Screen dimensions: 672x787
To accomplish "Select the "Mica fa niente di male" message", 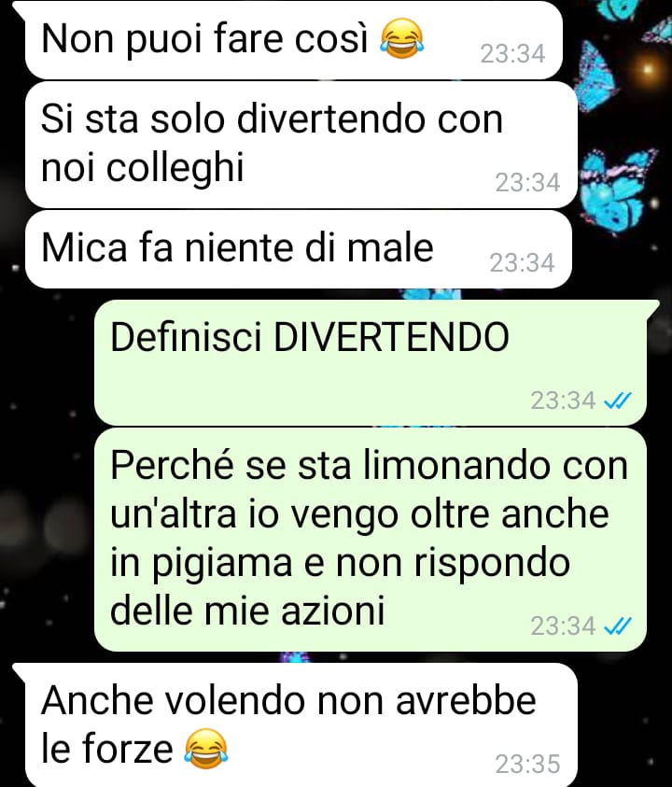I will tap(299, 249).
